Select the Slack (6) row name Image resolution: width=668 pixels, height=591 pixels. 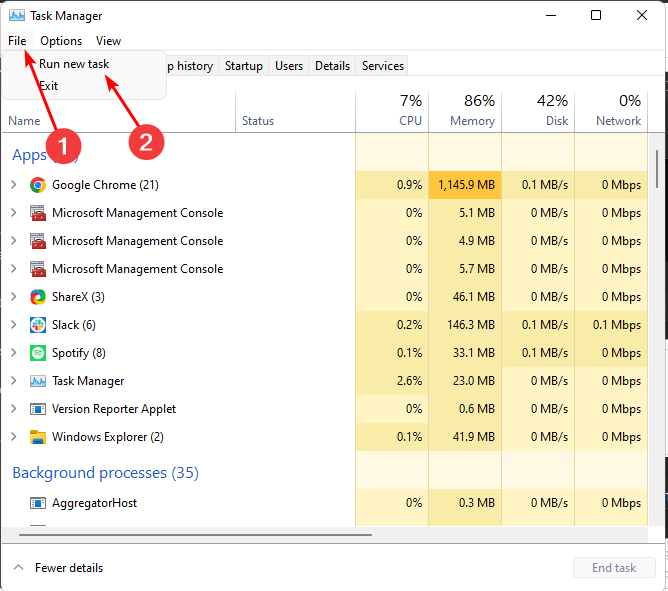[74, 325]
